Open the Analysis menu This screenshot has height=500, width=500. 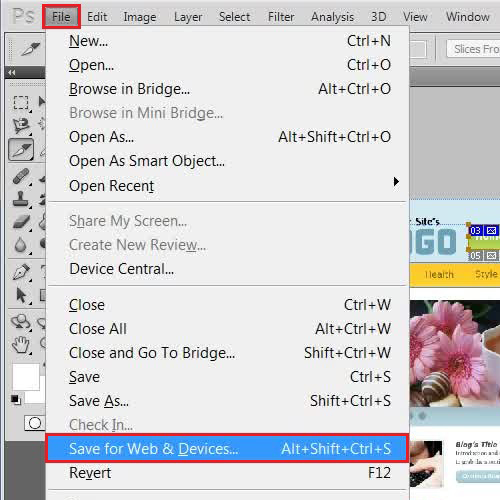tap(332, 17)
